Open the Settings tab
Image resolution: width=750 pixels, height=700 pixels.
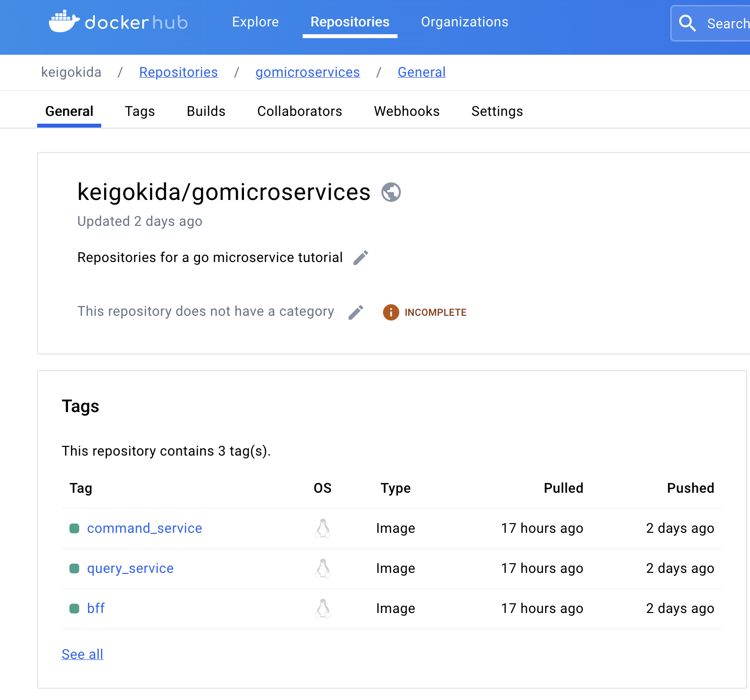tap(497, 111)
